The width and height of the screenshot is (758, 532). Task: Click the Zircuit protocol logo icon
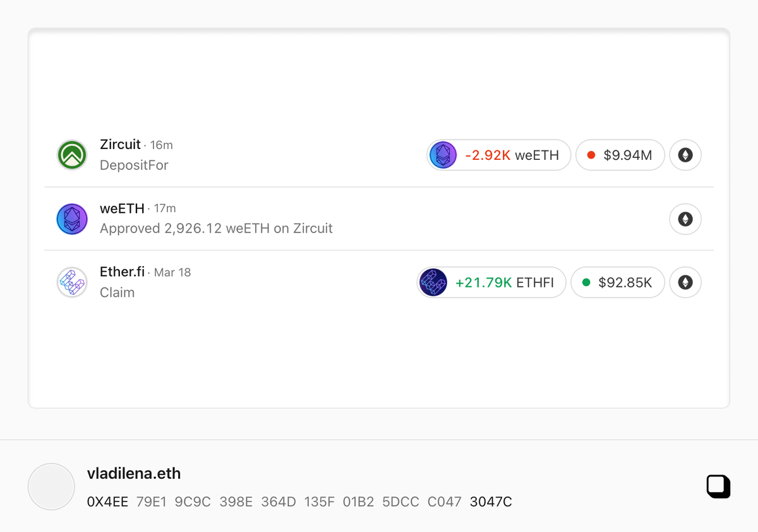click(72, 154)
